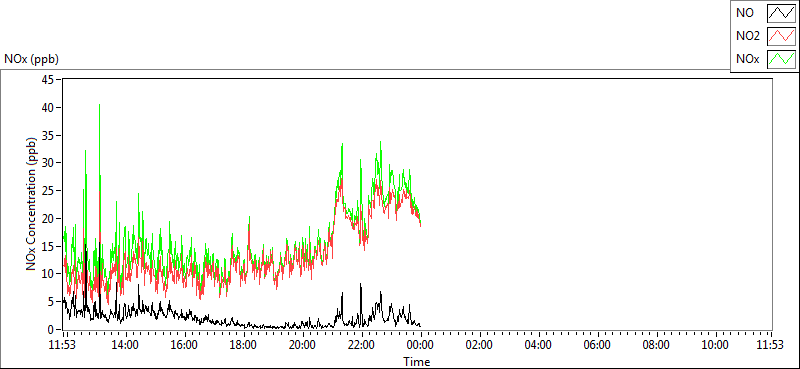Click the 00:00 time axis marker

point(421,345)
